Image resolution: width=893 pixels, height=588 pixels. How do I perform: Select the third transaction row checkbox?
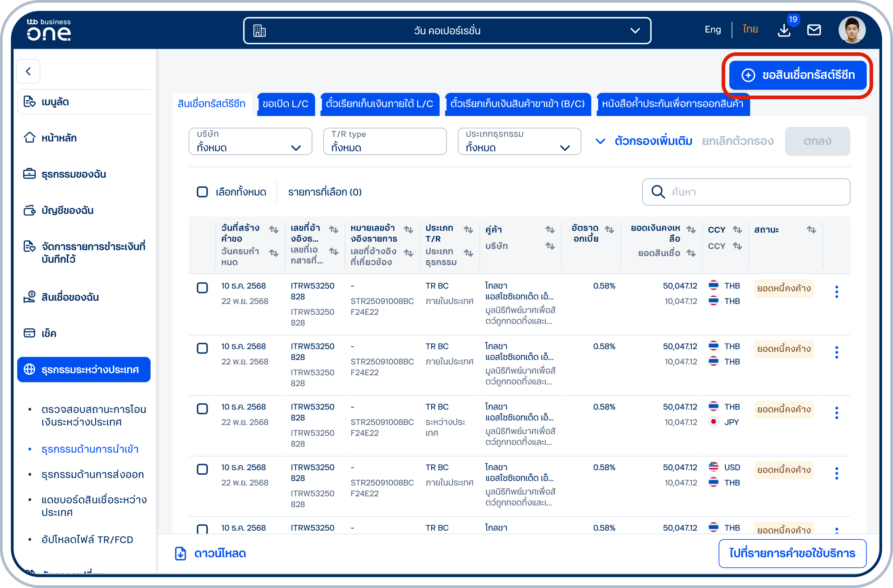tap(203, 409)
